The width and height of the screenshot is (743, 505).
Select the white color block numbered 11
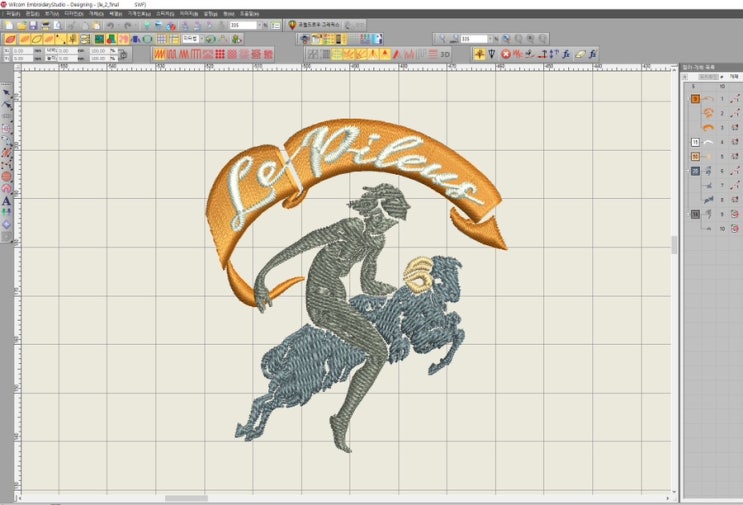pyautogui.click(x=695, y=142)
